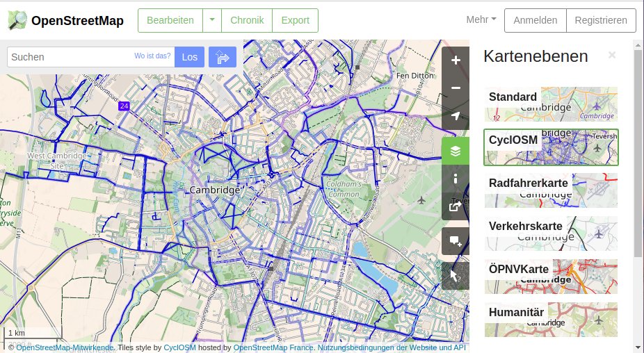
Task: Click the layers panel scrollbar
Action: (638, 154)
